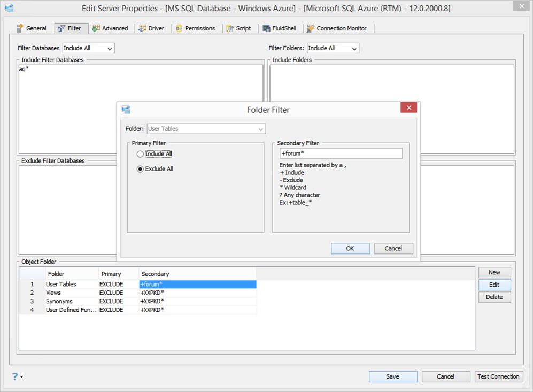Switch to the Script tab
This screenshot has height=392, width=533.
(x=239, y=28)
